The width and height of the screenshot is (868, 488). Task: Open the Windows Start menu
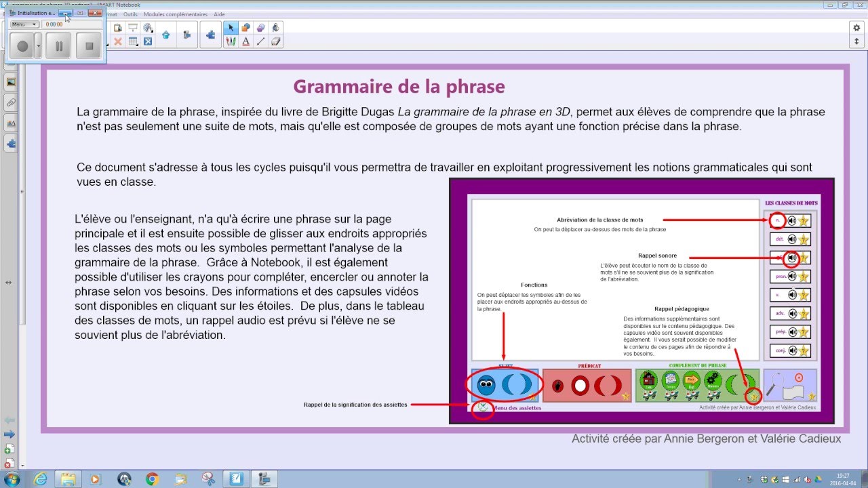(x=12, y=479)
